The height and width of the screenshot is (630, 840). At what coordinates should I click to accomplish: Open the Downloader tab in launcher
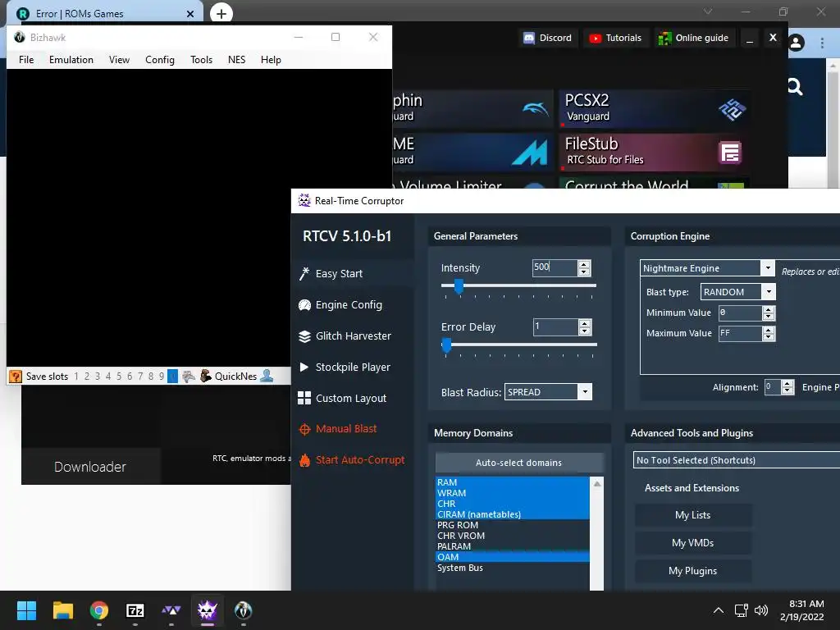[x=90, y=467]
